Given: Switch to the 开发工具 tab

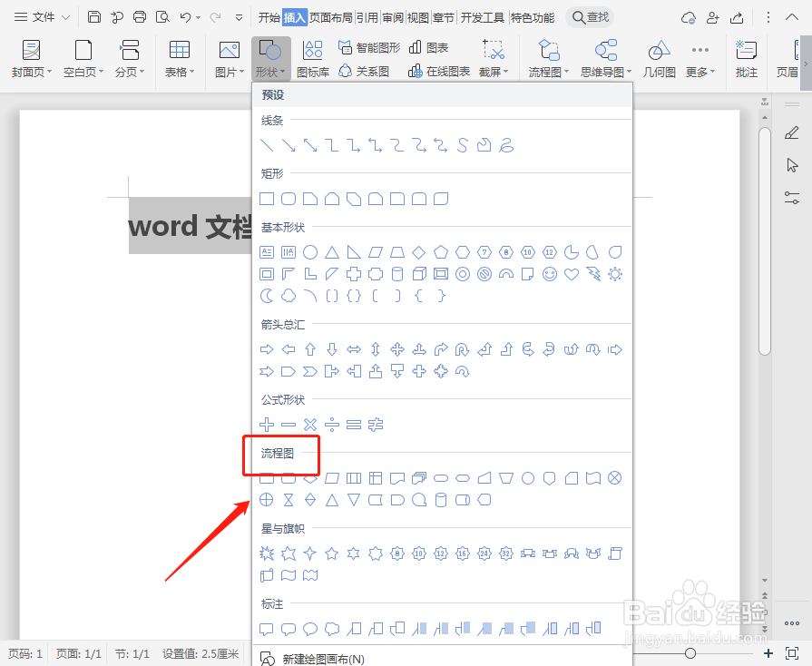Looking at the screenshot, I should tap(482, 17).
